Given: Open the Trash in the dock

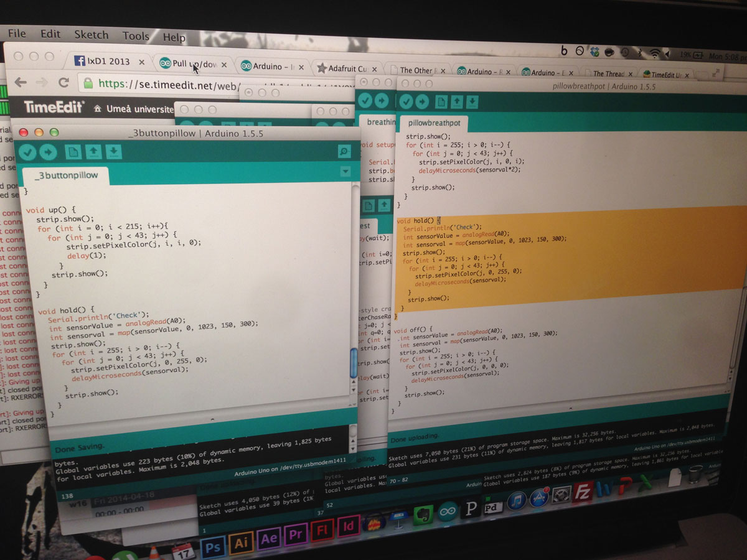Looking at the screenshot, I should pos(695,475).
